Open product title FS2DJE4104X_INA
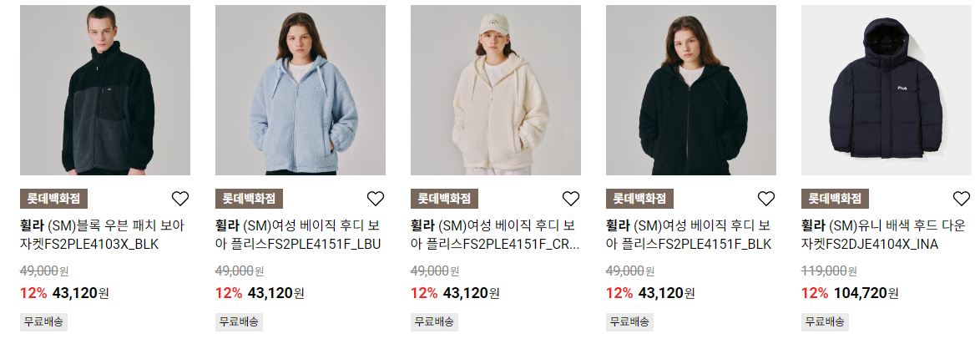Screen dimensions: 980x349 pyautogui.click(x=884, y=235)
